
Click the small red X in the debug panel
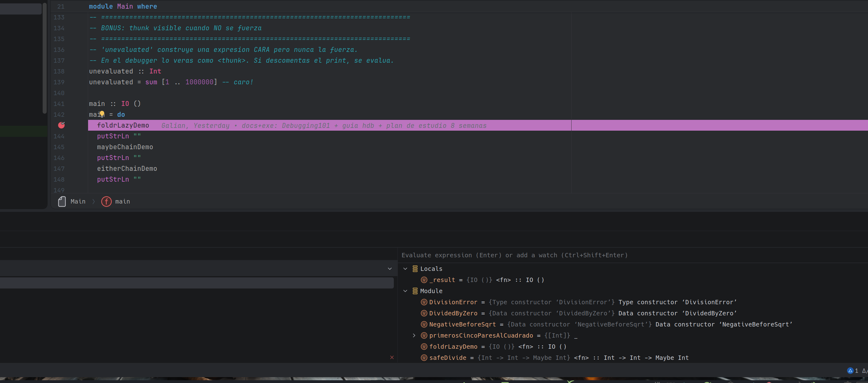coord(392,357)
